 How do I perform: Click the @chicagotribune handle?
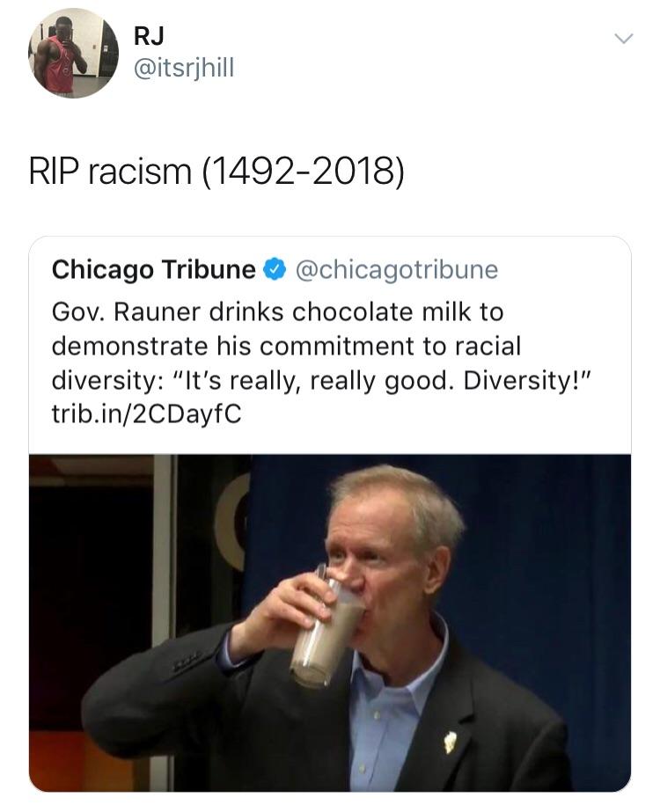pyautogui.click(x=397, y=270)
